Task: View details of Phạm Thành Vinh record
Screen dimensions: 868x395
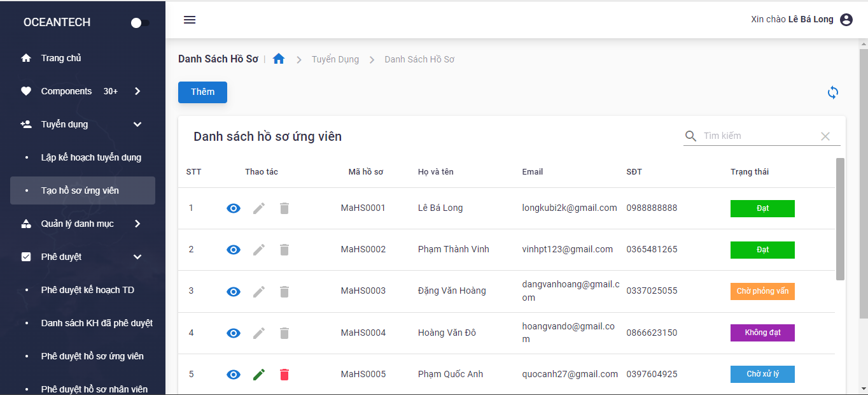Action: point(234,250)
